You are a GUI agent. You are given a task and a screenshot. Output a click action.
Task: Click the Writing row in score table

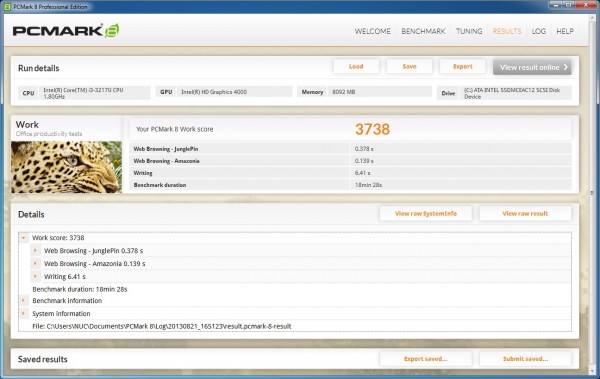click(x=351, y=173)
